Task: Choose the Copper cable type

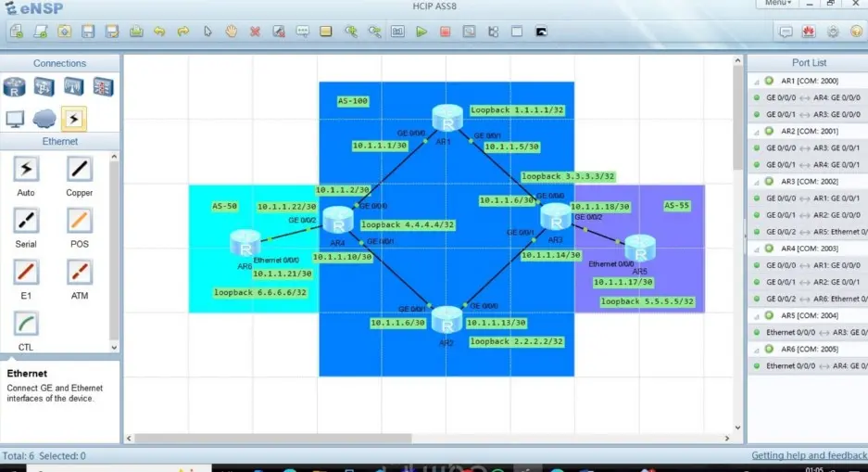Action: point(79,170)
